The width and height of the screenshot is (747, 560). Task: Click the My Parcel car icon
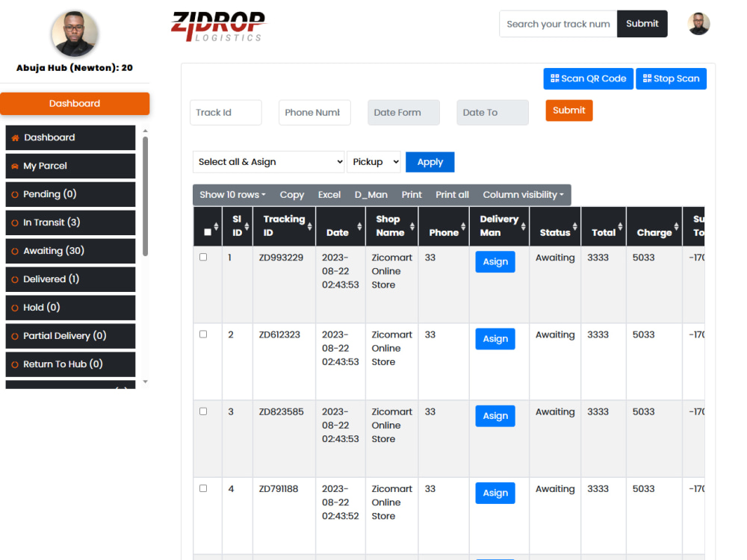(15, 167)
